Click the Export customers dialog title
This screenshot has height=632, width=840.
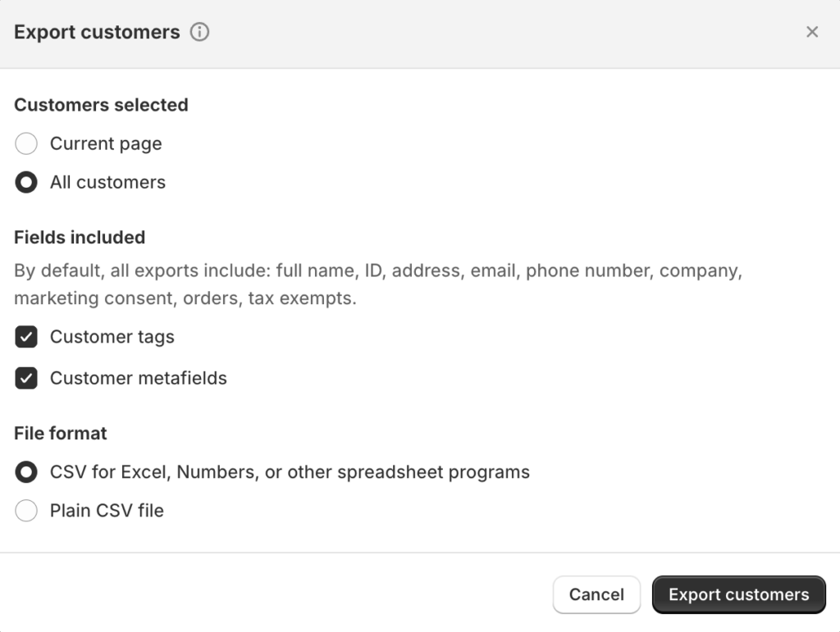pyautogui.click(x=97, y=32)
